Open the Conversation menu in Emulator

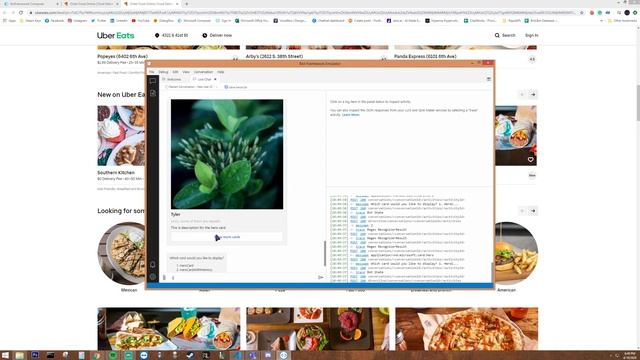tap(203, 72)
